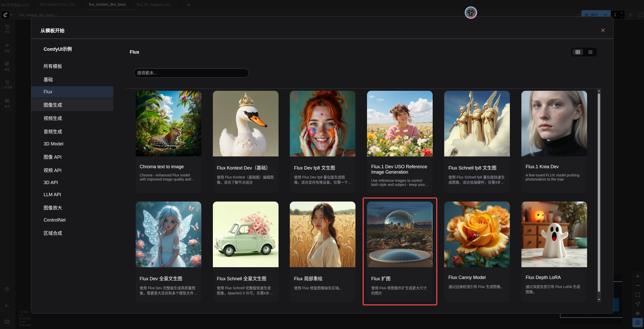The width and height of the screenshot is (644, 329).
Task: Open Flux Kontext Dev（基础）template
Action: tap(245, 142)
